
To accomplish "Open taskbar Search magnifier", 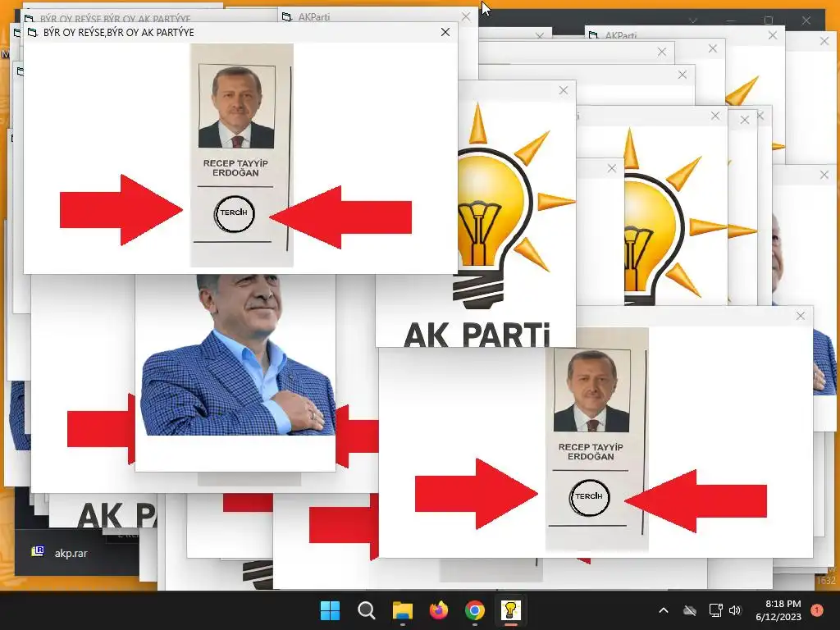I will point(367,610).
